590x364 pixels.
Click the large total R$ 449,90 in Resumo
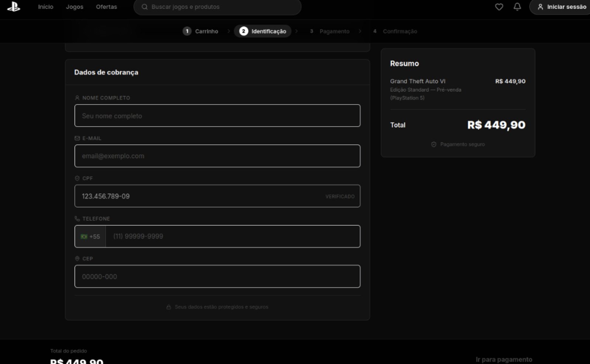(496, 125)
